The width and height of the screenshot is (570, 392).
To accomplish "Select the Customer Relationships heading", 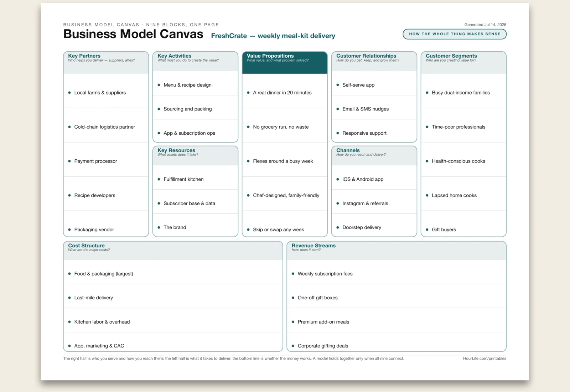I will pos(366,56).
